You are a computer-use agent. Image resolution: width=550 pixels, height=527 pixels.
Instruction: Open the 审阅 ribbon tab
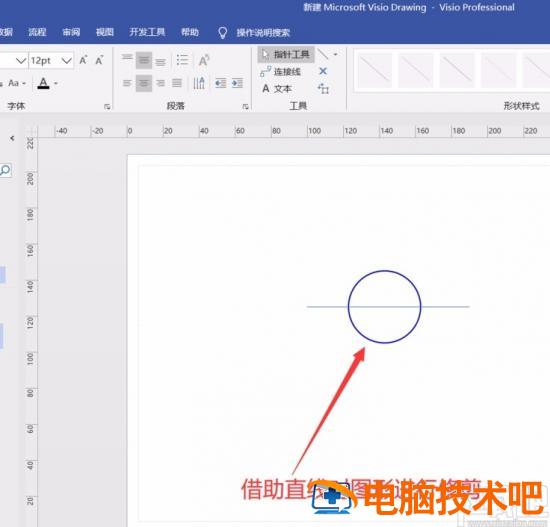(71, 32)
